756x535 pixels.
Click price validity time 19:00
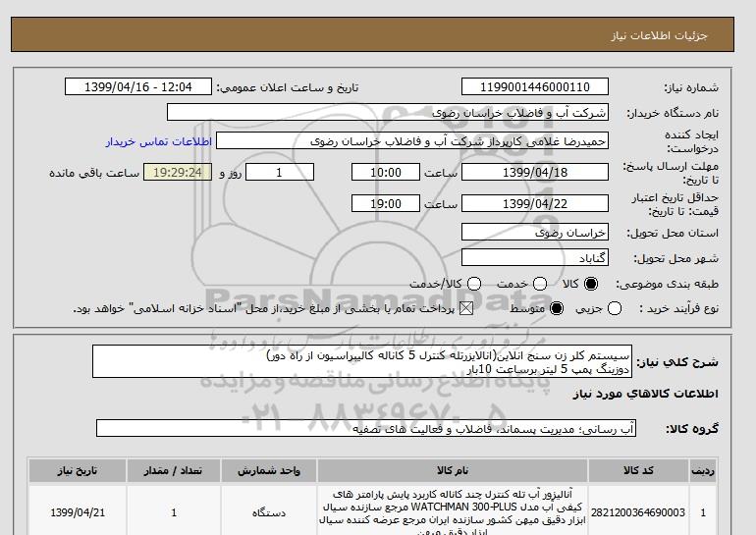386,203
